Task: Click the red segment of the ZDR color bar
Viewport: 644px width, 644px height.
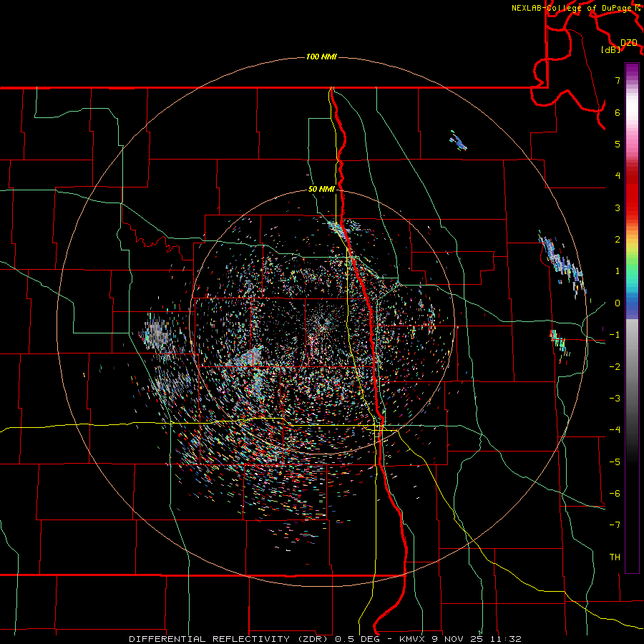Action: (632, 193)
